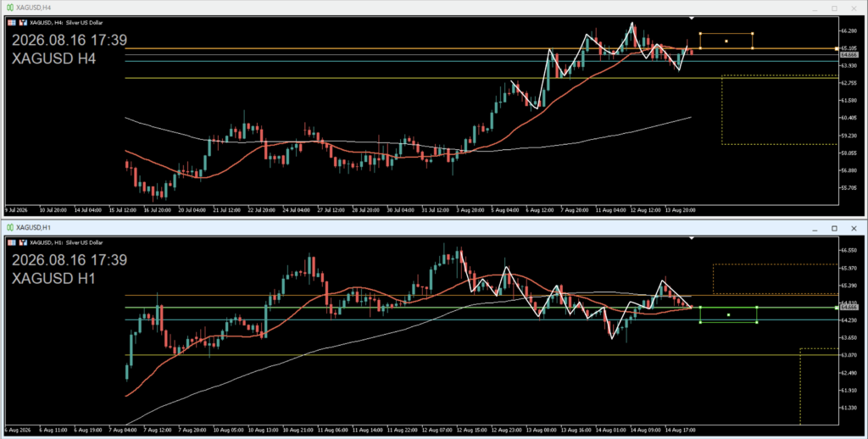This screenshot has height=439, width=868.
Task: Click the "14 Aug 17:00" time label on H1 chart
Action: pos(681,430)
